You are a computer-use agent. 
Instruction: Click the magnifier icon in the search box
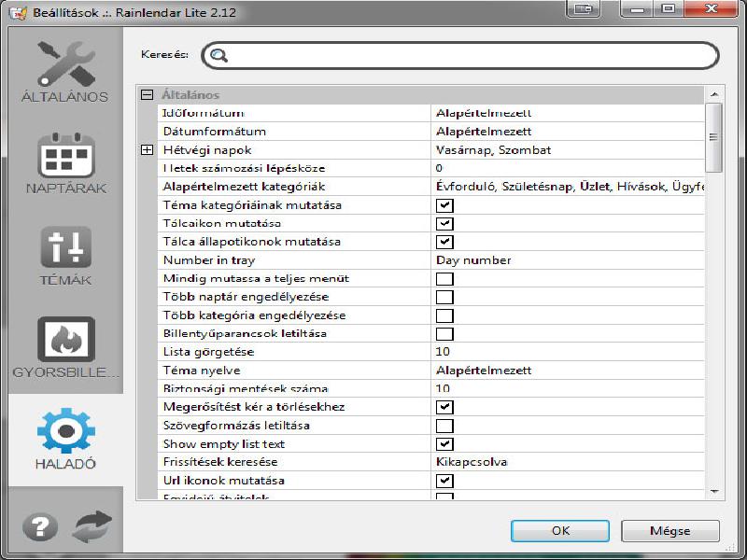pyautogui.click(x=218, y=55)
